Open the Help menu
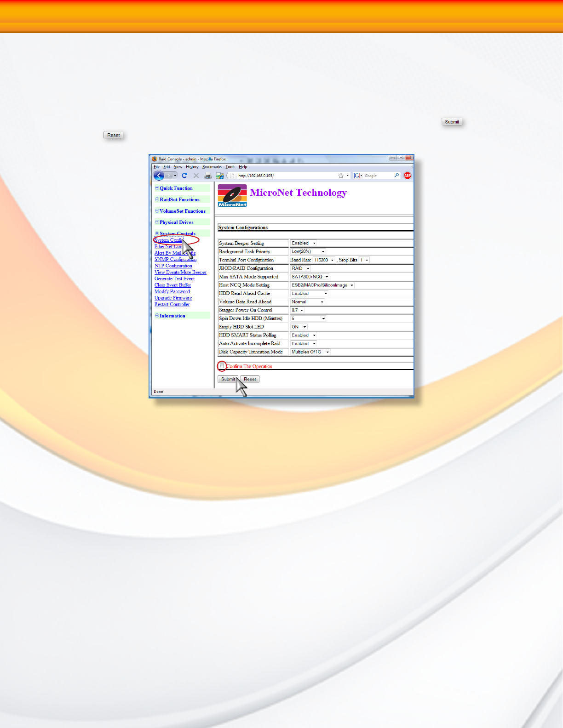 [x=243, y=167]
